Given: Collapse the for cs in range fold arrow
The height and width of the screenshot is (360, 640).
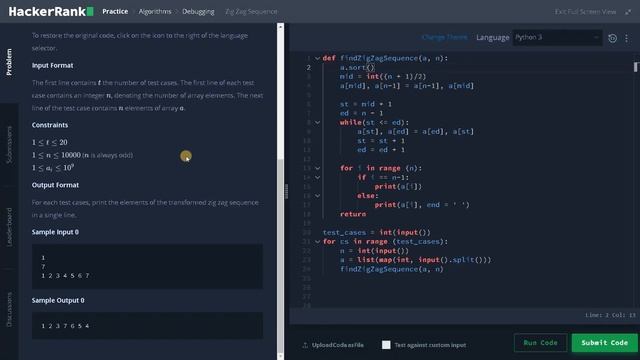Looking at the screenshot, I should click(x=317, y=242).
